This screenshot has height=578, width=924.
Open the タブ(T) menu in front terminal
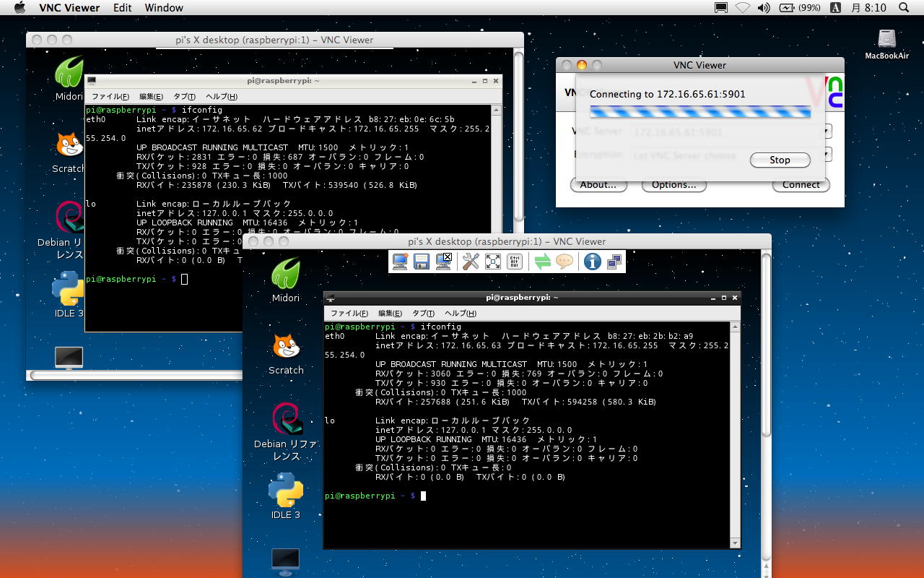pyautogui.click(x=423, y=314)
